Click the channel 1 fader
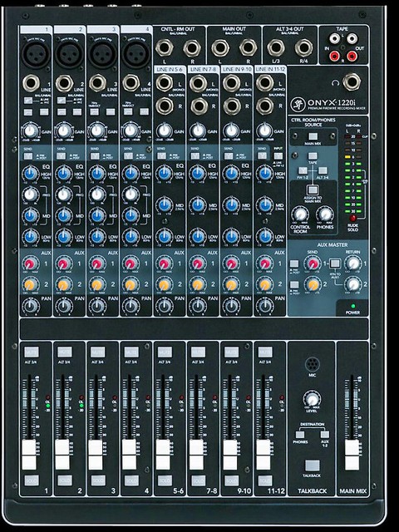The width and height of the screenshot is (399, 532). (29, 455)
